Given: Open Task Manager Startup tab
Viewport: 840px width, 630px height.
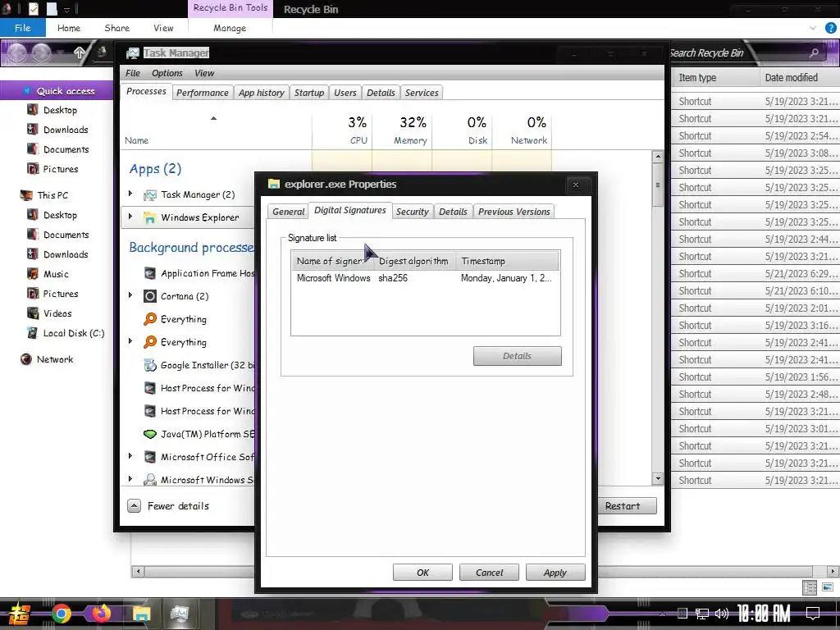Looking at the screenshot, I should pos(309,93).
